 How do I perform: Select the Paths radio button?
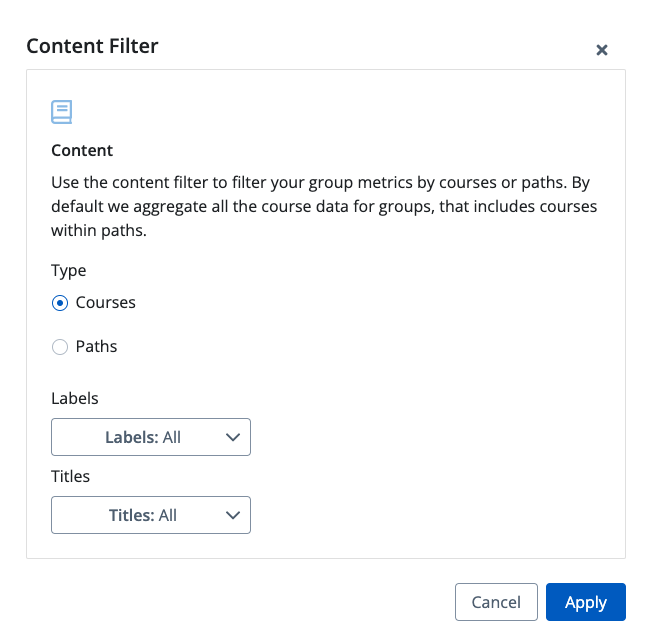pos(60,347)
